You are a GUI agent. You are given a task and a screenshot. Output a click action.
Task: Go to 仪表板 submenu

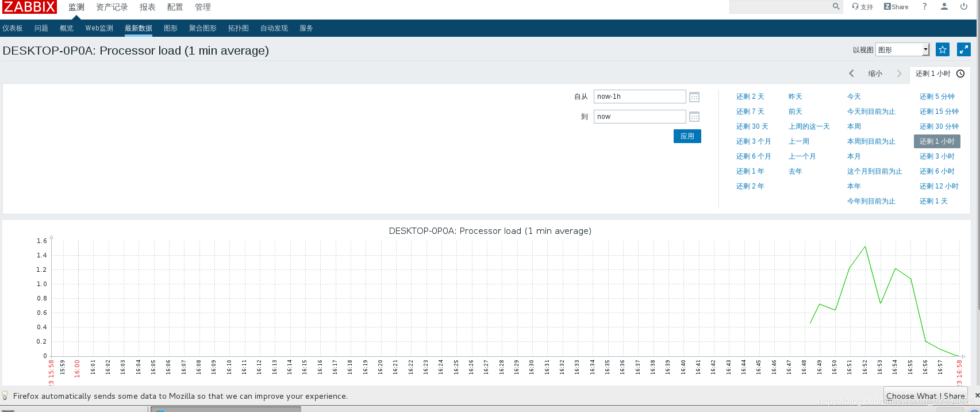[13, 28]
